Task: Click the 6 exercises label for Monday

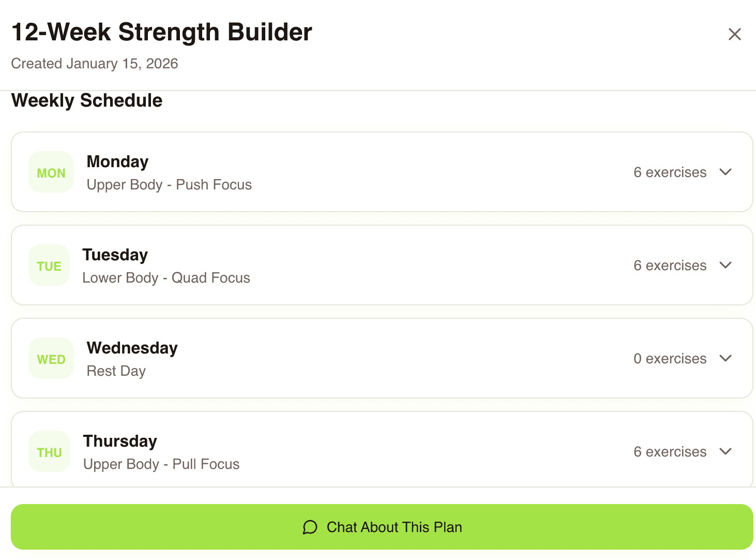Action: 670,172
